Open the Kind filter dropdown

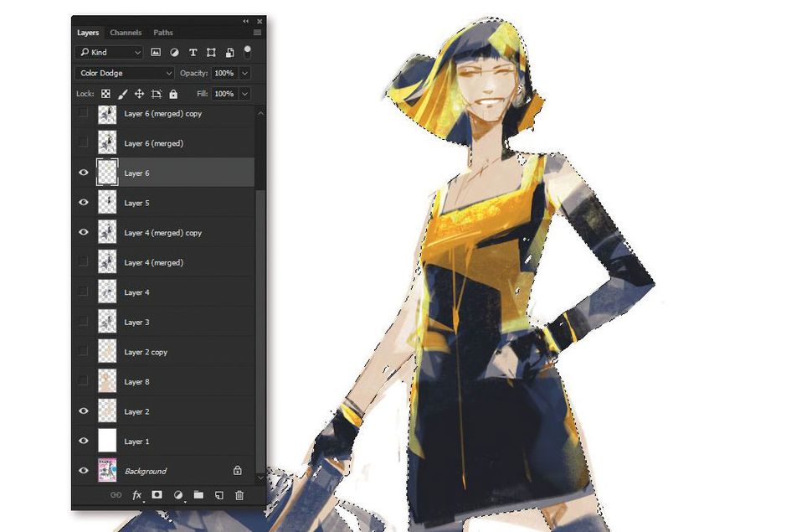(x=109, y=52)
